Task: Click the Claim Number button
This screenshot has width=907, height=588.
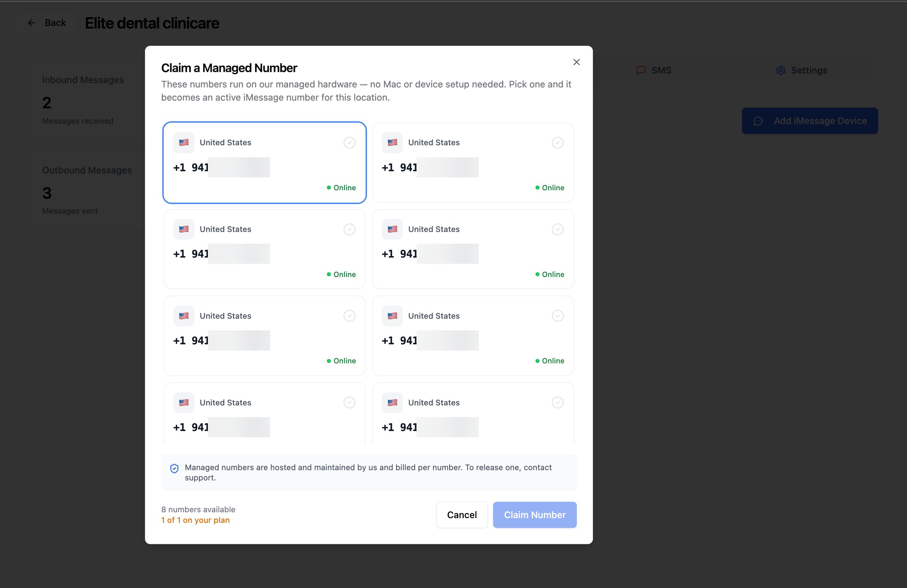Action: [535, 515]
